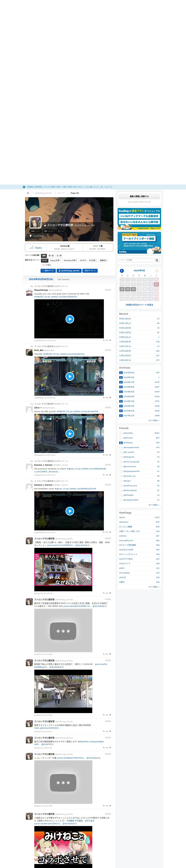Open the #pixiv hashtag
The height and width of the screenshot is (868, 186).
[122, 518]
